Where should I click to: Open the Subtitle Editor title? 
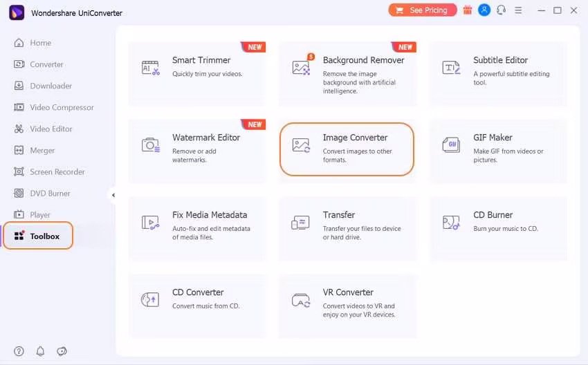click(500, 60)
